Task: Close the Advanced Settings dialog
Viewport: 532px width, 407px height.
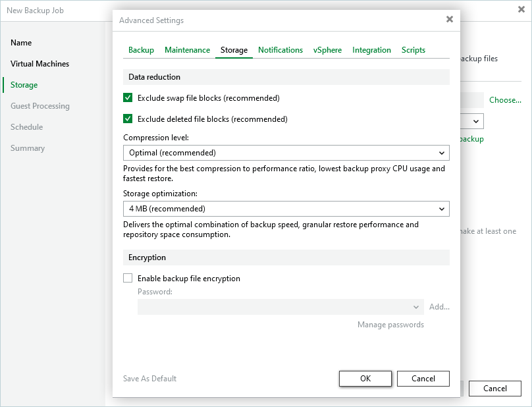Action: [x=450, y=20]
